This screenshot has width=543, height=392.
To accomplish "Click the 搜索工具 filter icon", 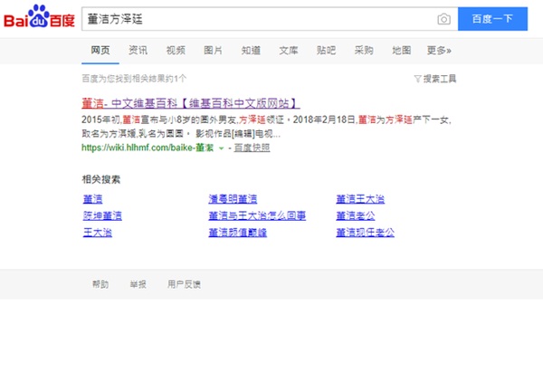I will 416,80.
